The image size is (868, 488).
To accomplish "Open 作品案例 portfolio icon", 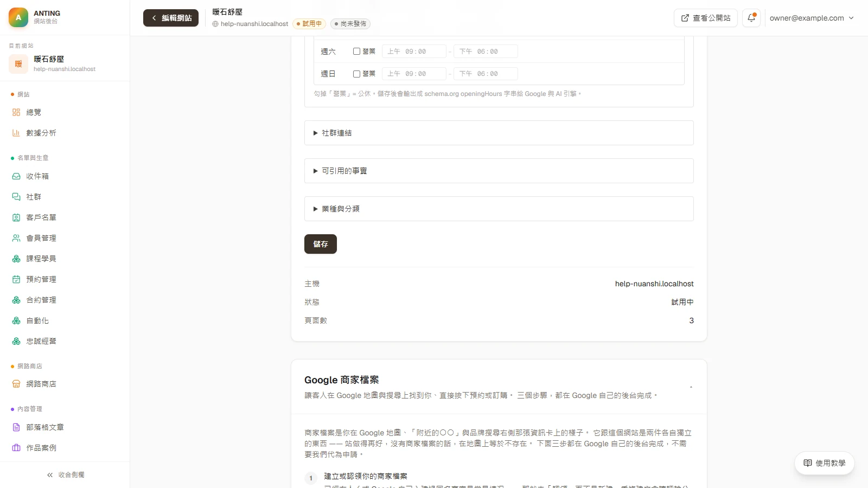I will click(16, 448).
